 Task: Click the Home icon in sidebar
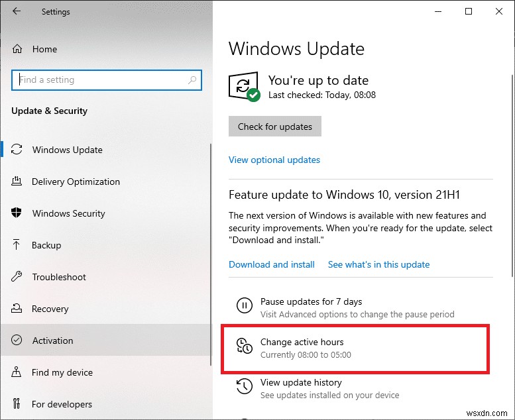[17, 49]
